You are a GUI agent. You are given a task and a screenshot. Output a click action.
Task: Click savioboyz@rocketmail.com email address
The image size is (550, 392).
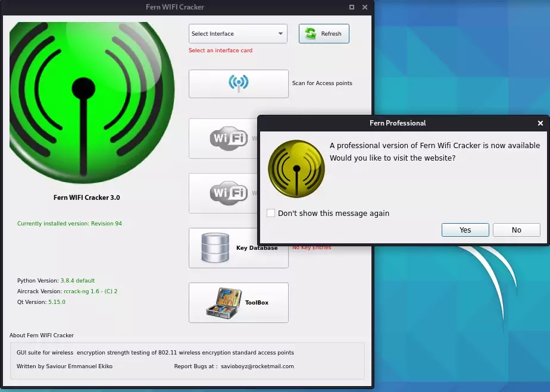[x=257, y=366]
